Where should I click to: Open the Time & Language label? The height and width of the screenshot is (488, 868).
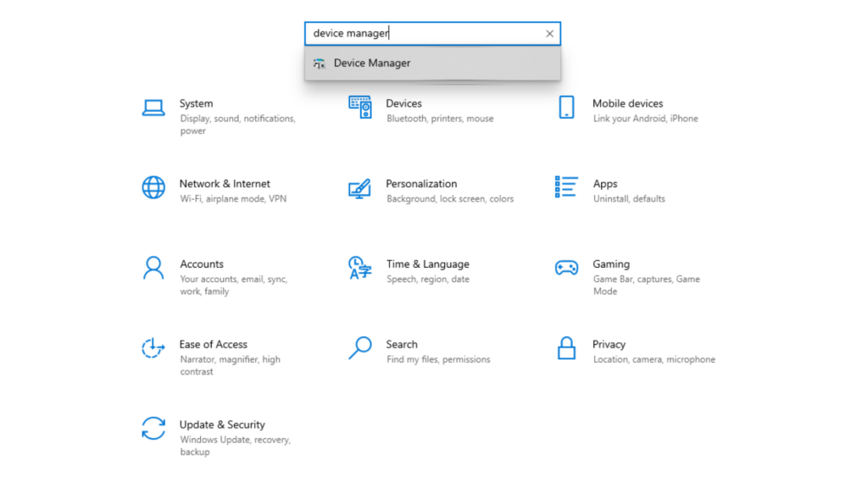click(427, 264)
